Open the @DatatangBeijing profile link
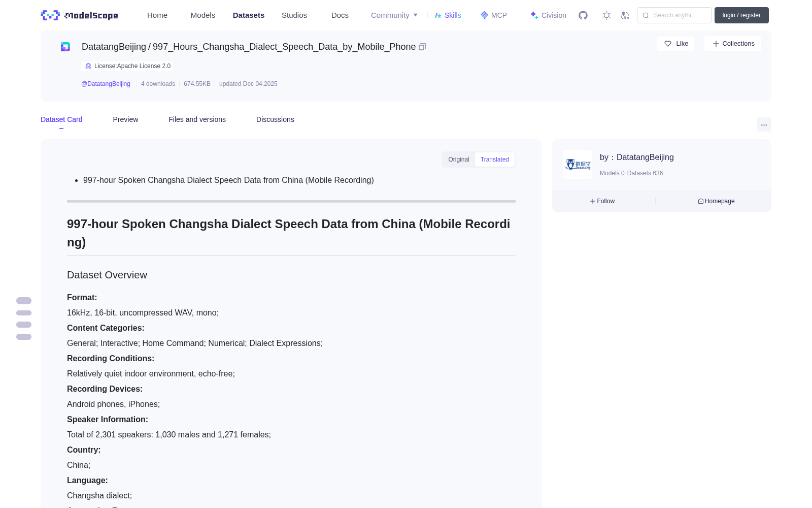 point(106,84)
